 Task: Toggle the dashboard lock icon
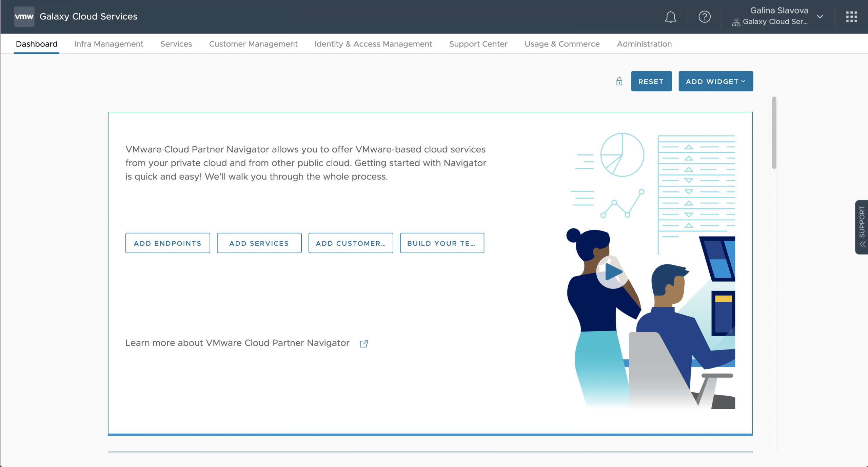(x=619, y=81)
